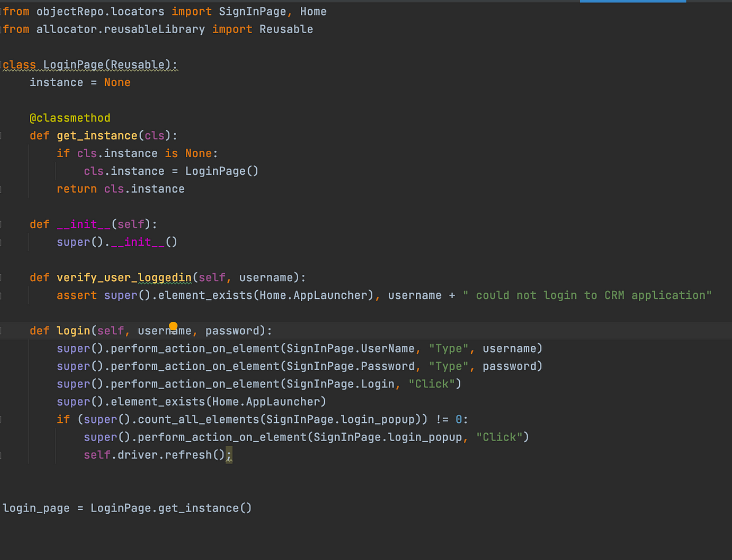732x560 pixels.
Task: Click the 'verify_user_loggedin' method name
Action: pyautogui.click(x=124, y=277)
